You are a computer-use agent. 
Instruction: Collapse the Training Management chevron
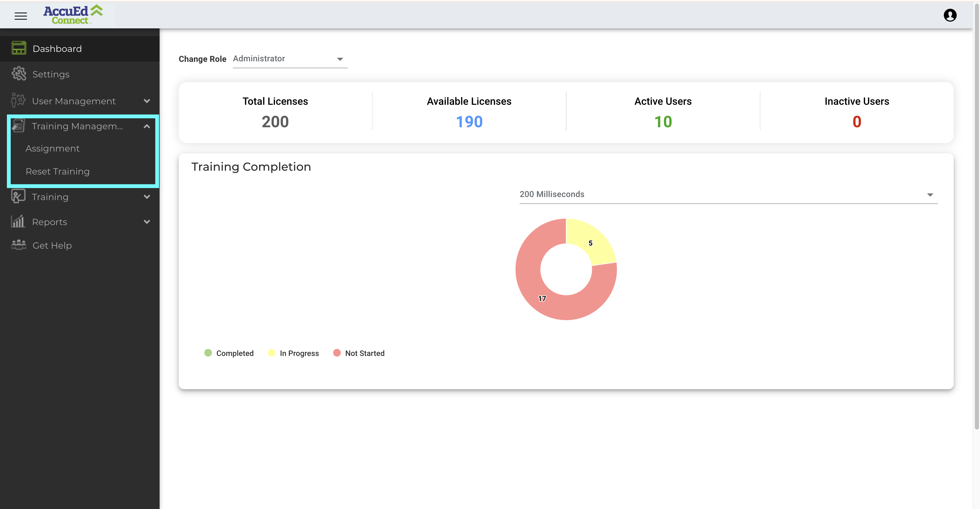147,126
